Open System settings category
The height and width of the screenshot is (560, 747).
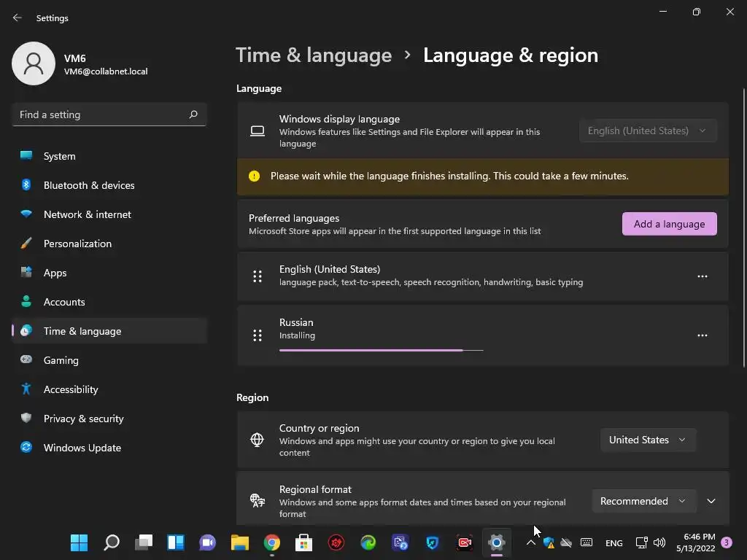tap(109, 156)
